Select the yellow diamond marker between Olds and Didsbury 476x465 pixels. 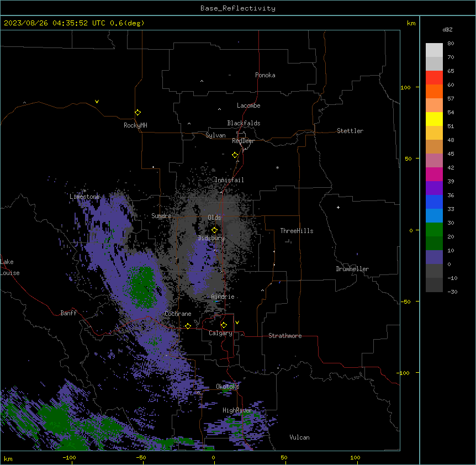214,230
